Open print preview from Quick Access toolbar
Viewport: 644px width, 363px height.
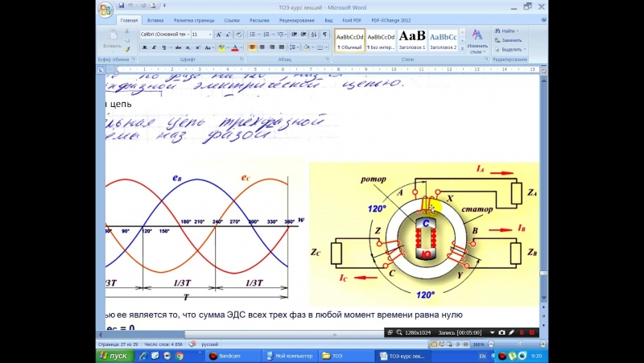153,6
